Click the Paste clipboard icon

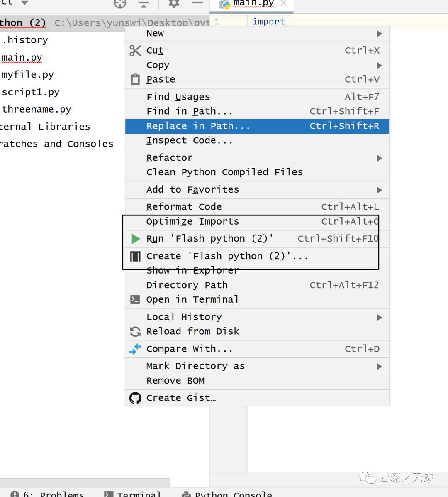(135, 79)
